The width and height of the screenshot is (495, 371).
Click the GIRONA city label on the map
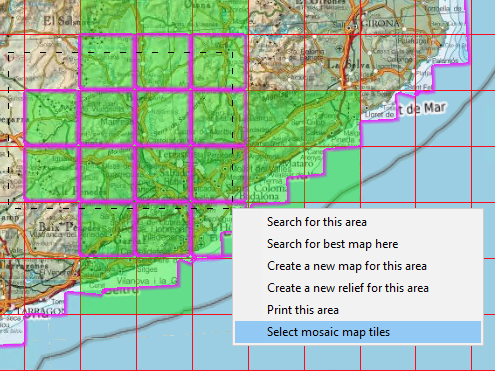pyautogui.click(x=380, y=23)
